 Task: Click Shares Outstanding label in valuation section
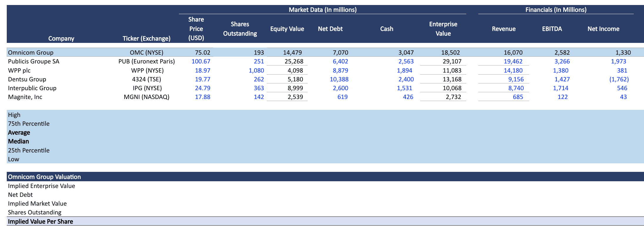point(35,212)
